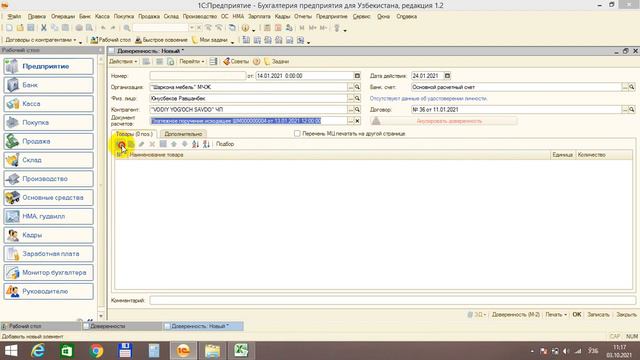Click into the Номер input field
Screen dimensions: 640x360
pos(198,76)
